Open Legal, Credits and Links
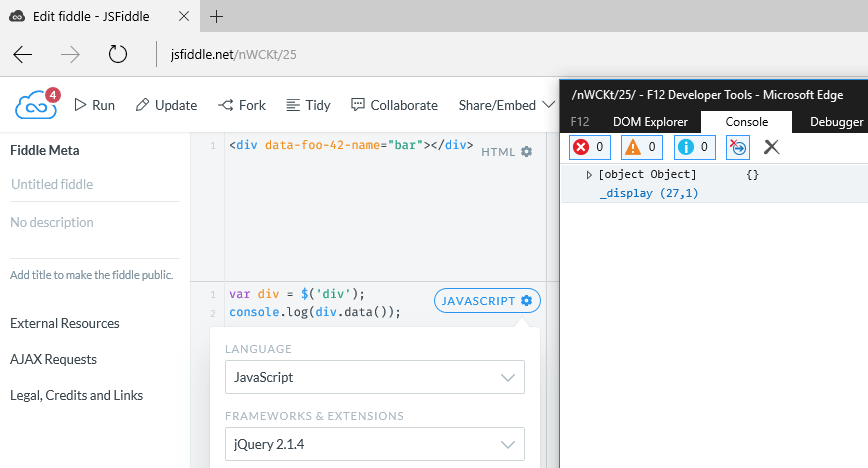Image resolution: width=868 pixels, height=468 pixels. click(x=76, y=395)
